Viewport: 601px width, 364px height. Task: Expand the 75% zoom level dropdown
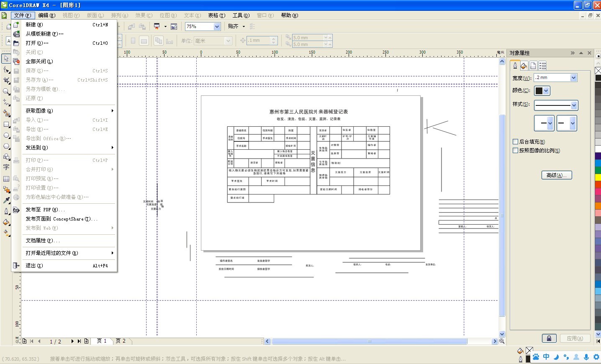pyautogui.click(x=217, y=26)
